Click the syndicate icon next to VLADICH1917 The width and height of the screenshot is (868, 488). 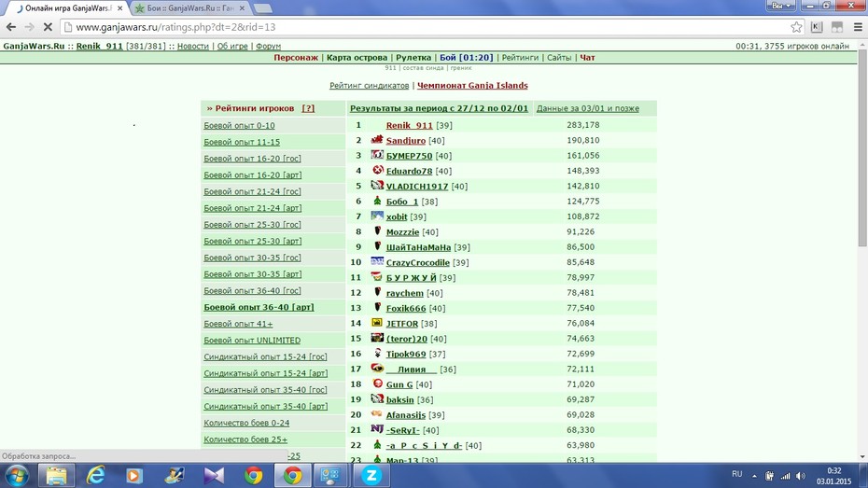coord(377,186)
